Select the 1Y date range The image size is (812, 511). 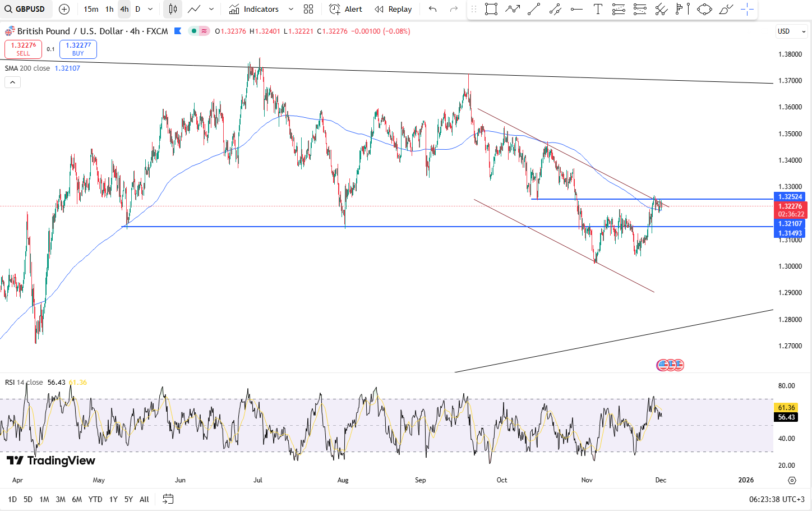tap(113, 499)
